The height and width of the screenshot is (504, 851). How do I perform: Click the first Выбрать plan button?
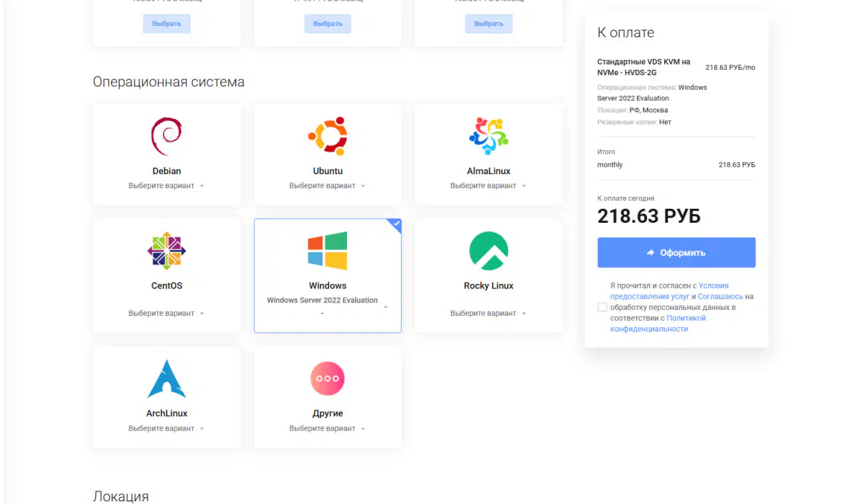pos(167,23)
